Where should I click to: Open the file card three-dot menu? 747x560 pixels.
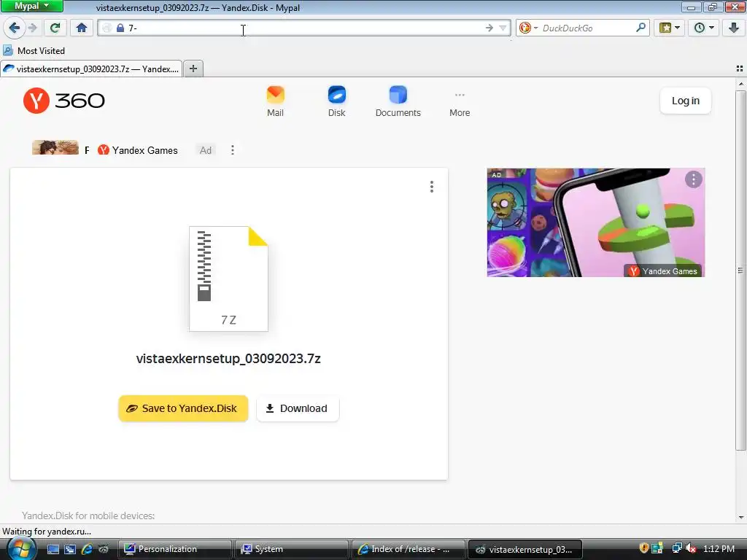click(432, 187)
